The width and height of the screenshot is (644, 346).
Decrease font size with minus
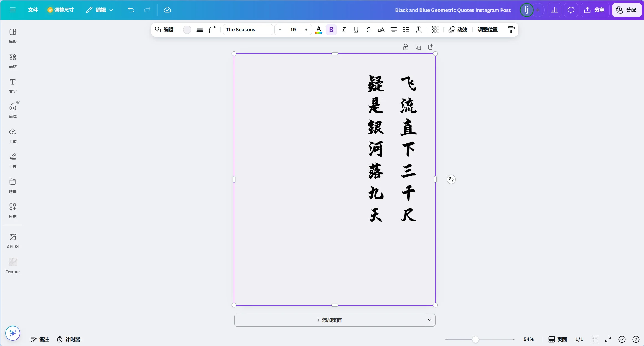(x=280, y=30)
